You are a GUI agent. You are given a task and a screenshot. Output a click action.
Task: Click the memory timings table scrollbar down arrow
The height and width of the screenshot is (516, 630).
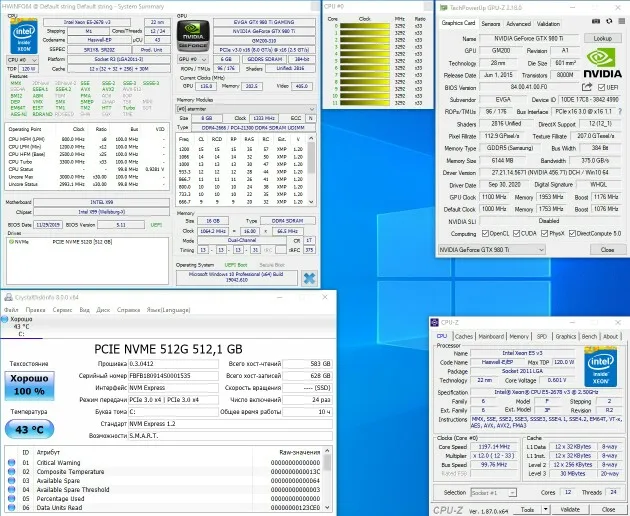[x=312, y=202]
